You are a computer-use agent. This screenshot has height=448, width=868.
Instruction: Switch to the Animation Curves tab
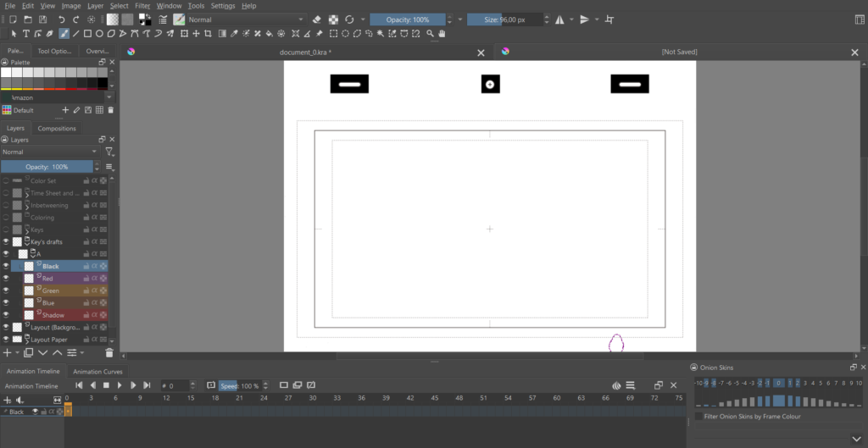click(97, 371)
